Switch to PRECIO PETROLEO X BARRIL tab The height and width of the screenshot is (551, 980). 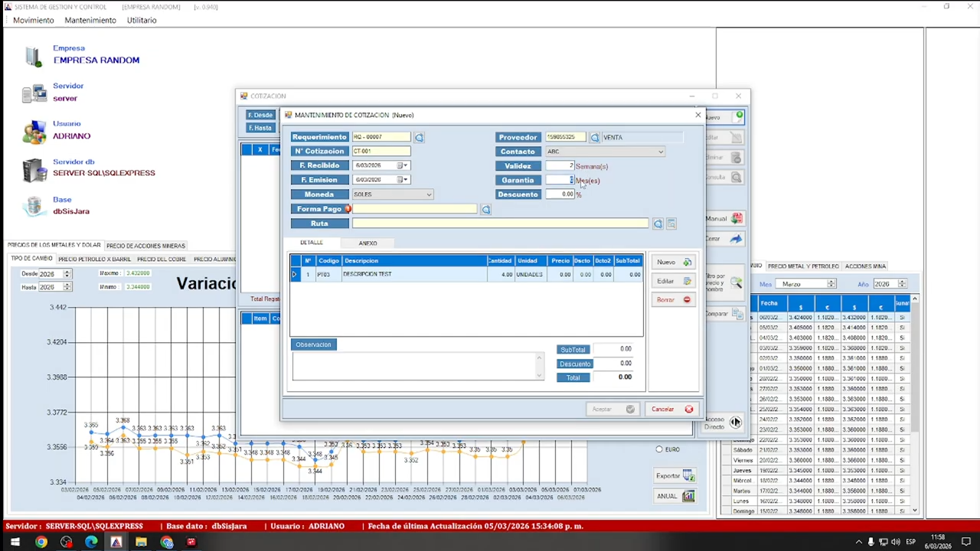(96, 259)
